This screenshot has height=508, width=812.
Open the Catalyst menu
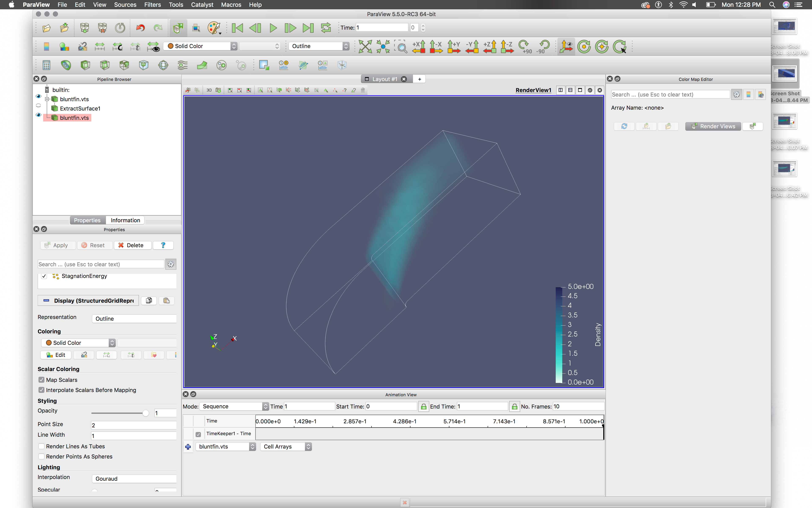(202, 5)
